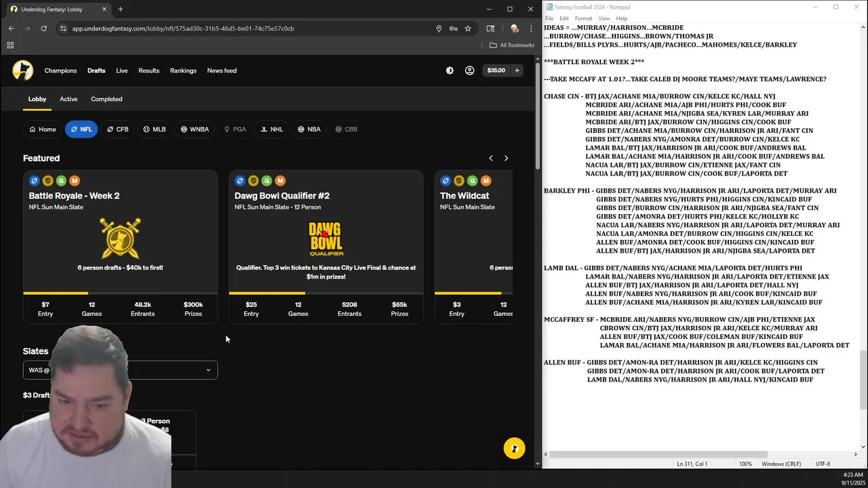
Task: Open the Rankings nav item
Action: 183,70
